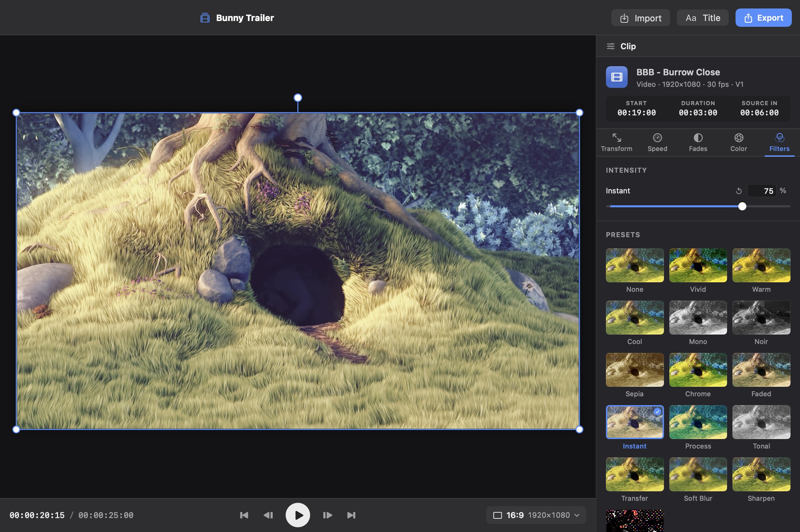Click the clip START value 00:19:00
The width and height of the screenshot is (800, 532).
click(636, 113)
